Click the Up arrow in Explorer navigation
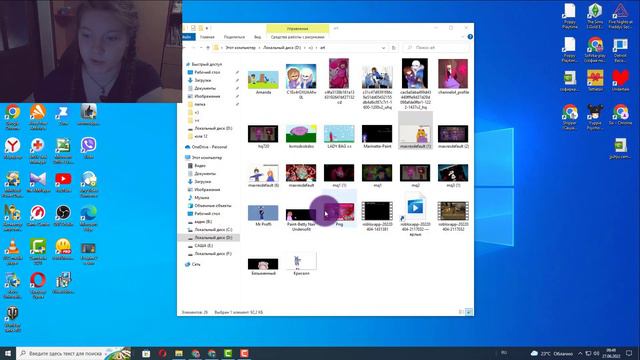640x360 pixels. coord(208,48)
